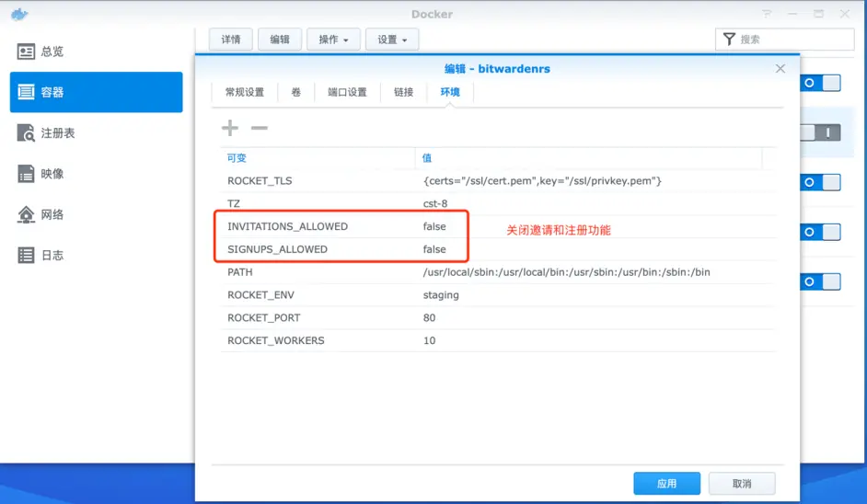Edit the cst-8 value cell
Viewport: 867px width, 504px height.
pos(435,203)
